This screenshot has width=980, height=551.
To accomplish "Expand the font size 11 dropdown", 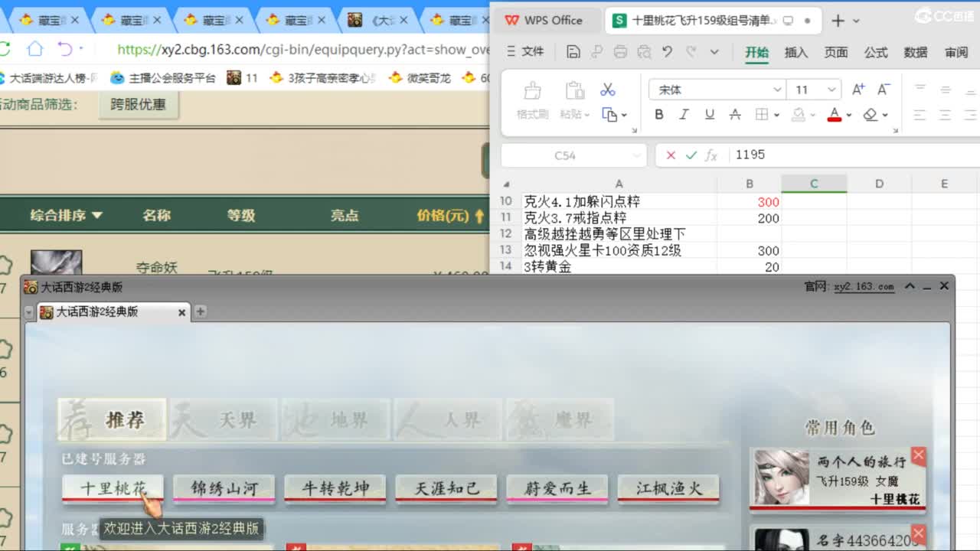I will pyautogui.click(x=832, y=90).
